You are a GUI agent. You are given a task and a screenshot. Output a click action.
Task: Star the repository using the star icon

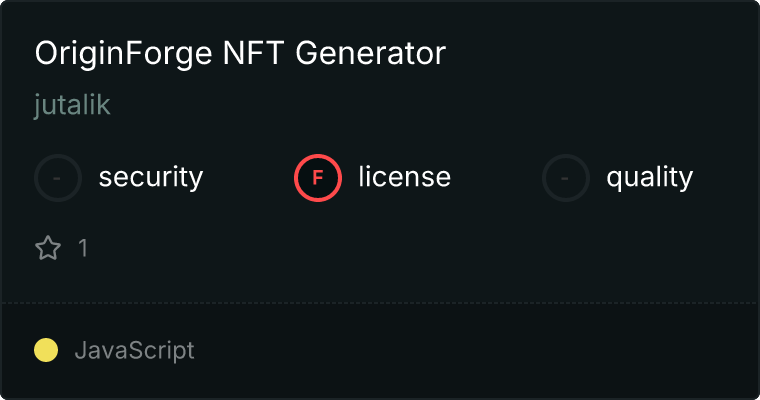[x=48, y=248]
